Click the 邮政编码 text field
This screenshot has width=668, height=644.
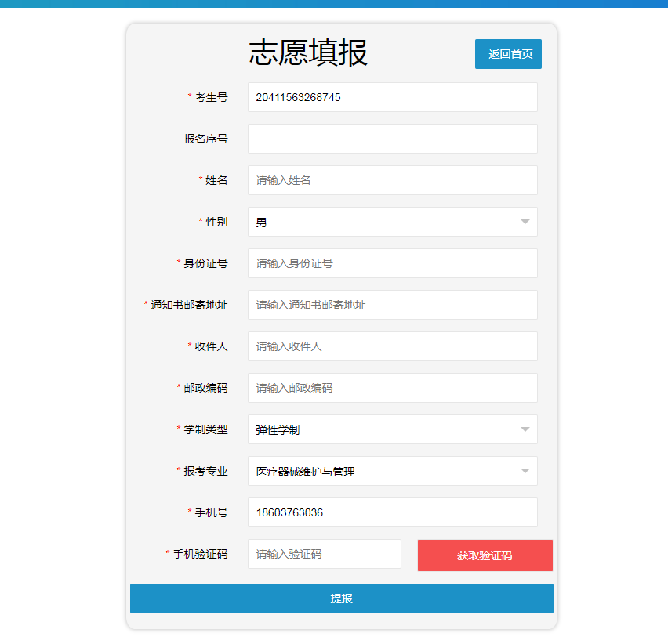392,388
